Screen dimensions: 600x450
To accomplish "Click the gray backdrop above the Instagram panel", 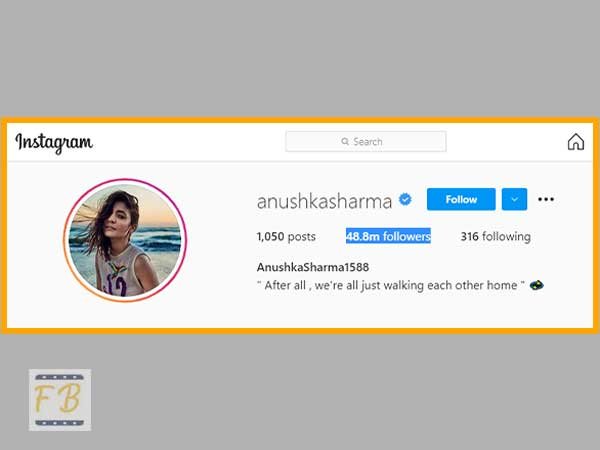I will point(300,57).
